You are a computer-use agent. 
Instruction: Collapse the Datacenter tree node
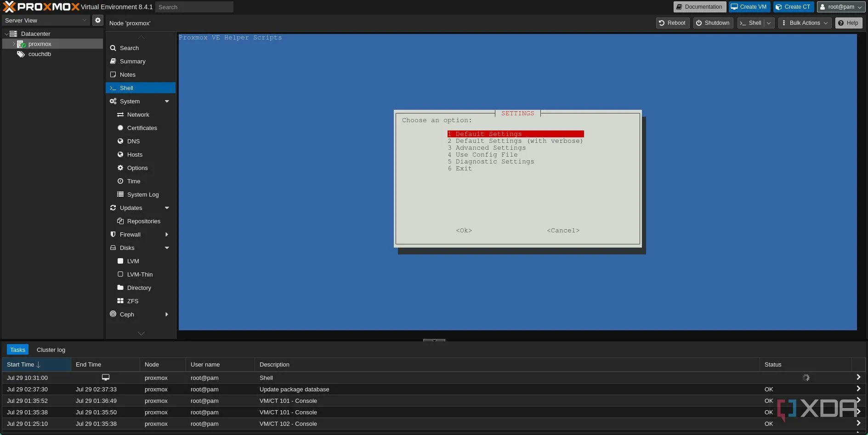6,34
